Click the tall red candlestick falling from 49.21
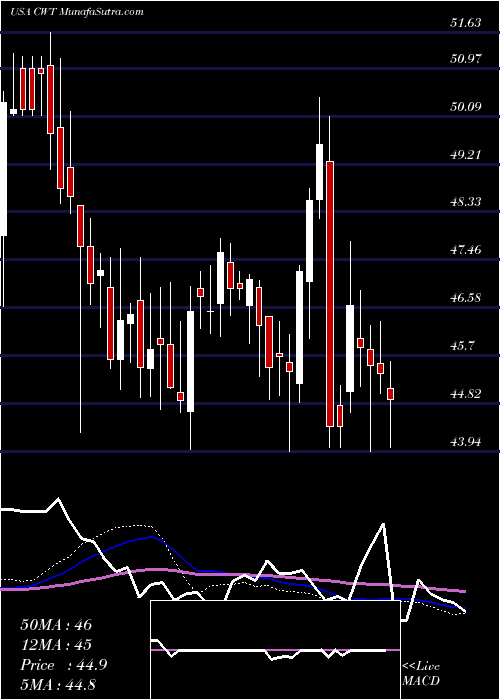This screenshot has height=700, width=500. pos(330,294)
